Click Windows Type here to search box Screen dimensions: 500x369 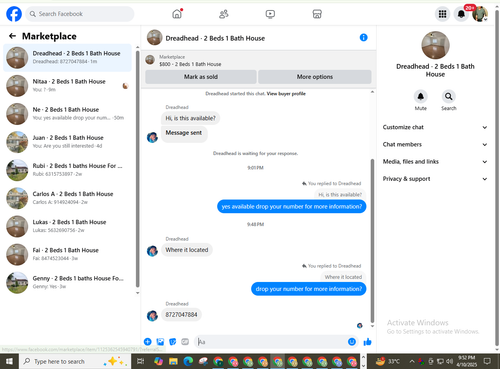click(x=75, y=361)
